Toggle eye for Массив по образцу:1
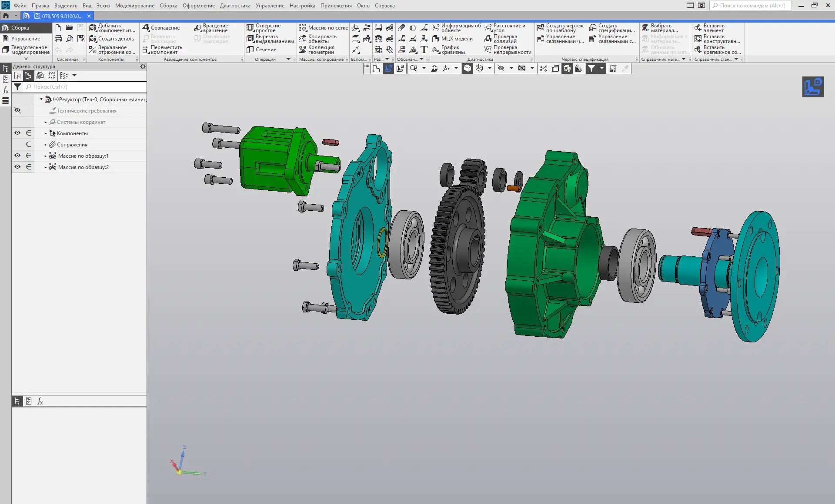This screenshot has height=504, width=835. 17,156
